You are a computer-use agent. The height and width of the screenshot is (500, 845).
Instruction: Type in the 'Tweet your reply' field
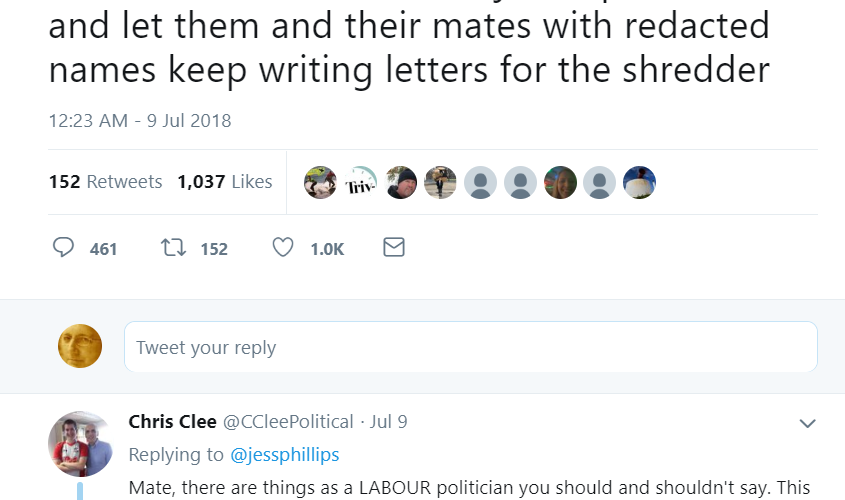point(470,348)
